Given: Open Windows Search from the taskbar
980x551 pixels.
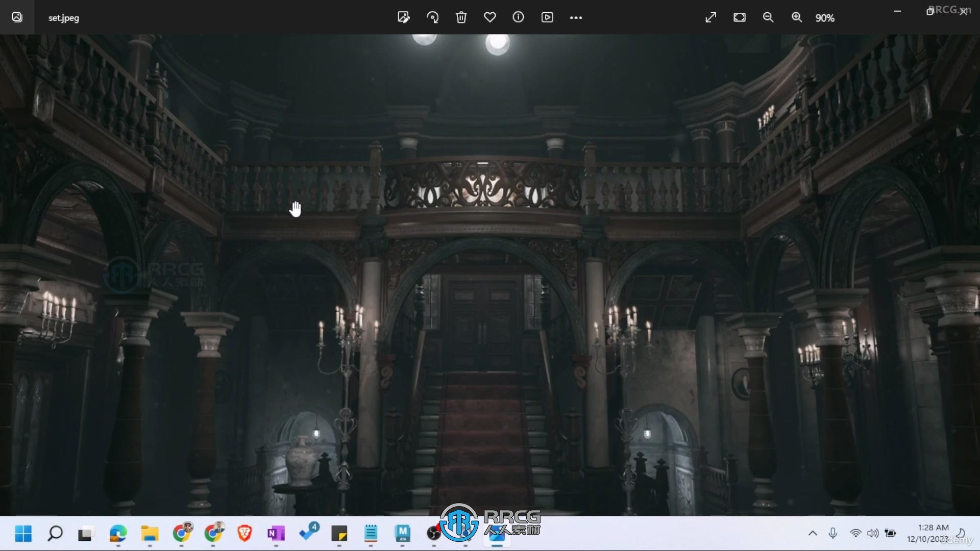Looking at the screenshot, I should pyautogui.click(x=55, y=534).
